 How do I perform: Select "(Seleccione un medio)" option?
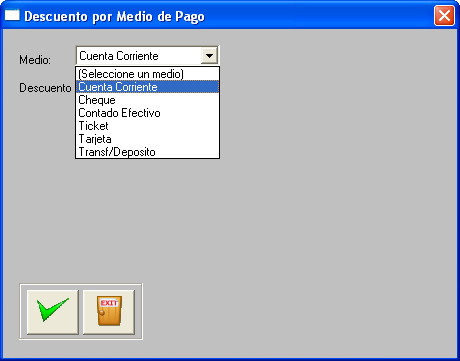147,74
